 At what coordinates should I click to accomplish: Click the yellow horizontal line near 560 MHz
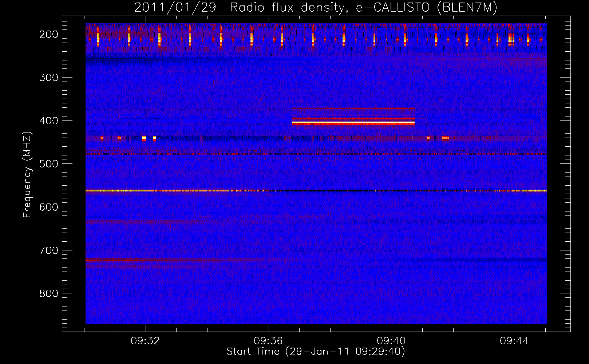(x=316, y=190)
